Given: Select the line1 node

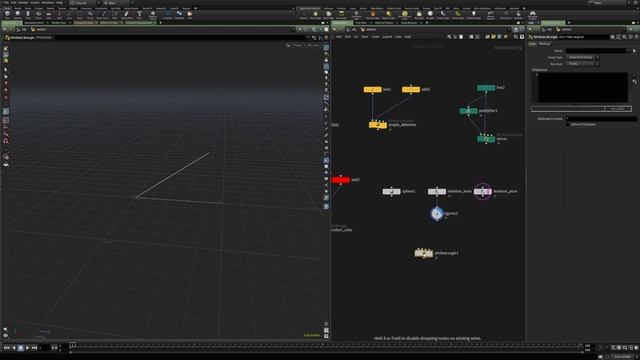Looking at the screenshot, I should pos(373,89).
